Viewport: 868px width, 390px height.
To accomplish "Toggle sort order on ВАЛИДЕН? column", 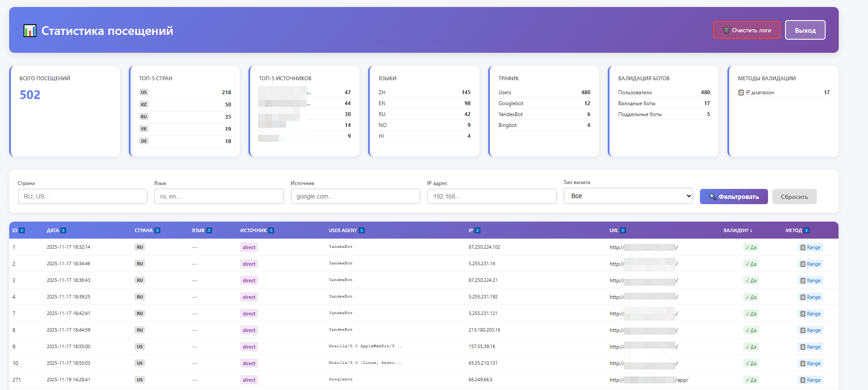I will pyautogui.click(x=737, y=230).
